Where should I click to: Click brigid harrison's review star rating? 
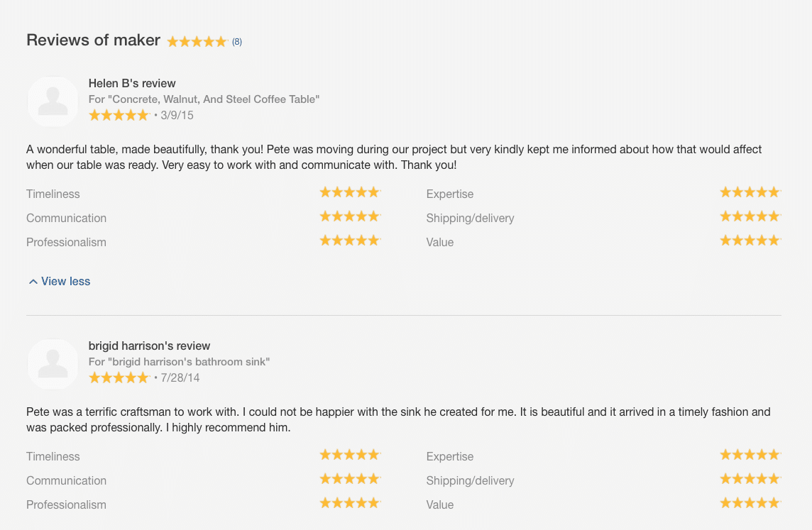pos(119,377)
